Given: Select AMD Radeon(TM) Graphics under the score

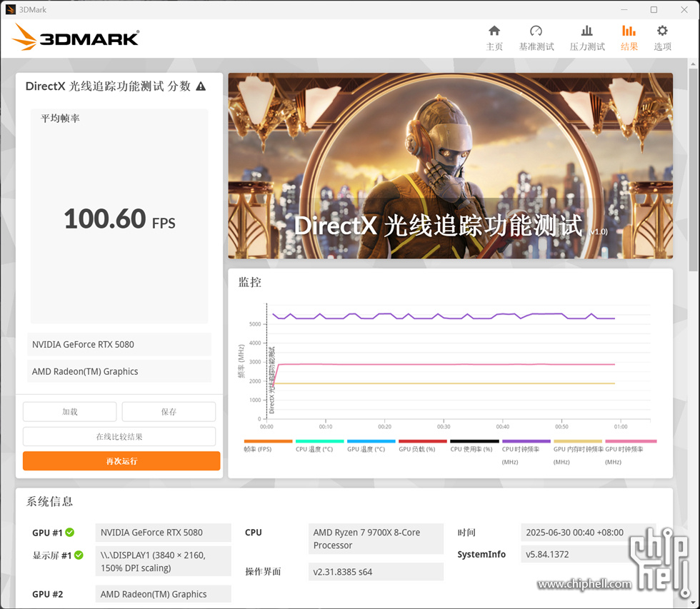Looking at the screenshot, I should (x=119, y=371).
